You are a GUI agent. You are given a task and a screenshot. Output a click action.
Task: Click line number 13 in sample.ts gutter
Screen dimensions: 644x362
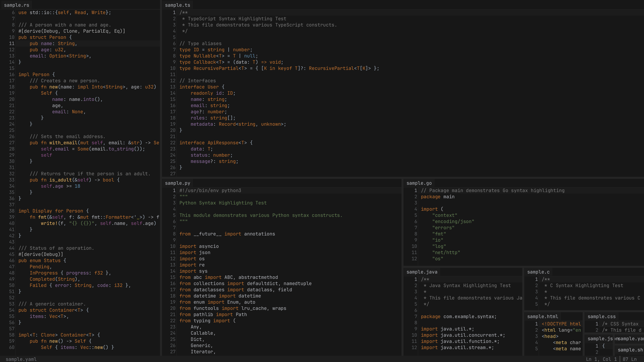click(173, 87)
